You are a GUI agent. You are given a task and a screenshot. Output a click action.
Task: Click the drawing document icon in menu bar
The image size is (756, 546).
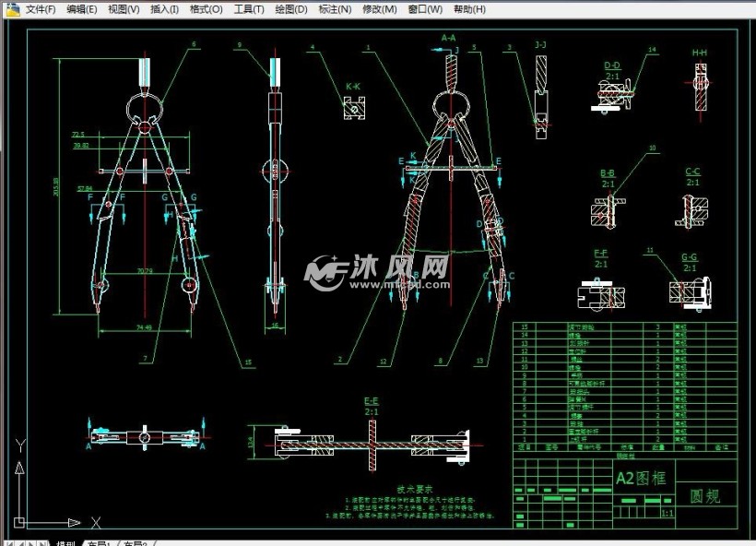(11, 9)
